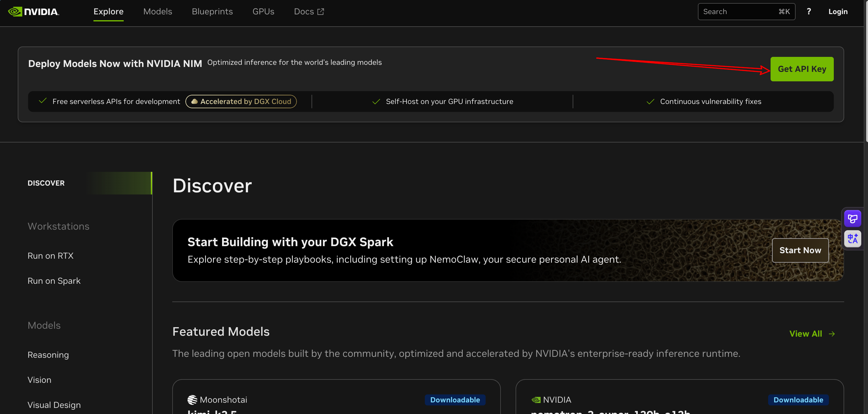Click the Search input field
The height and width of the screenshot is (414, 868).
[746, 12]
